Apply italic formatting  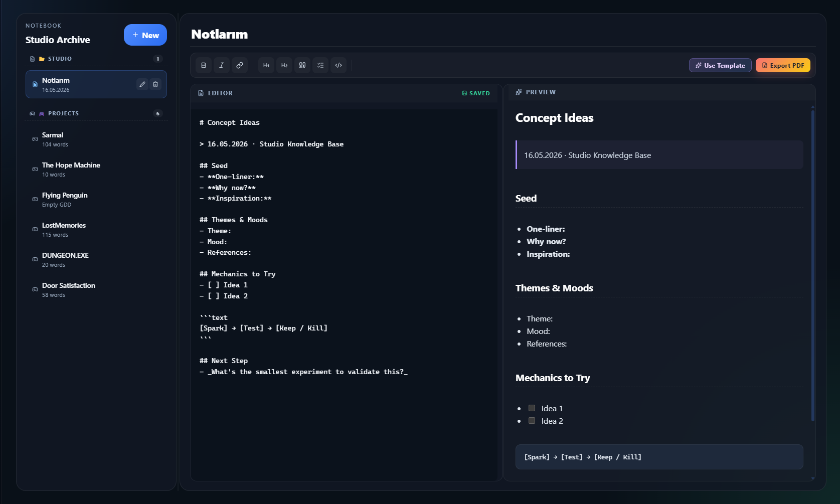pos(222,65)
